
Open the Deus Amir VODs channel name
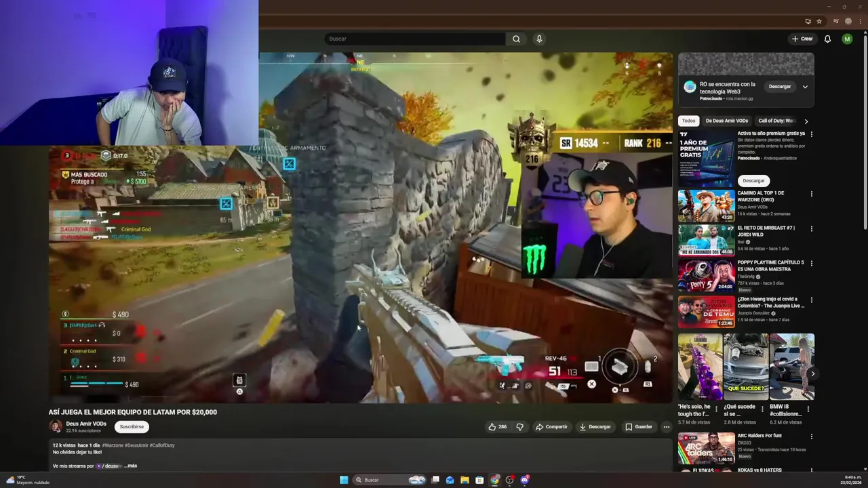tap(86, 424)
